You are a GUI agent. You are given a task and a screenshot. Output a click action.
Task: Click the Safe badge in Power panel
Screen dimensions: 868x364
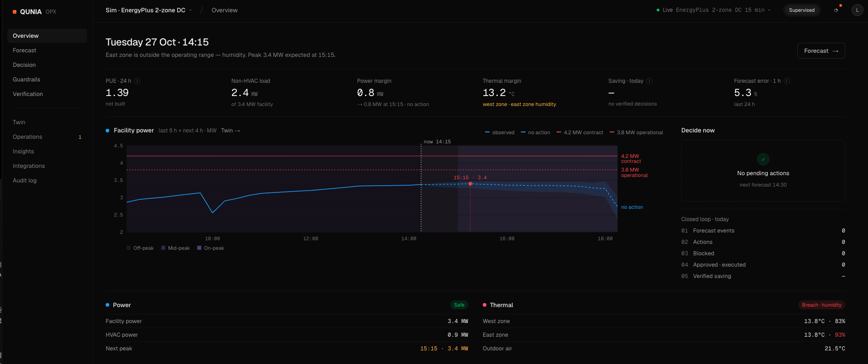click(x=459, y=305)
